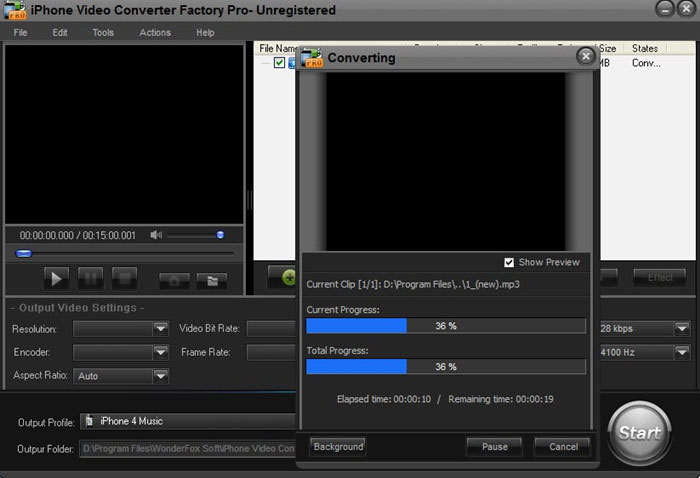This screenshot has height=478, width=700.
Task: Play the video in the preview player
Action: [56, 278]
